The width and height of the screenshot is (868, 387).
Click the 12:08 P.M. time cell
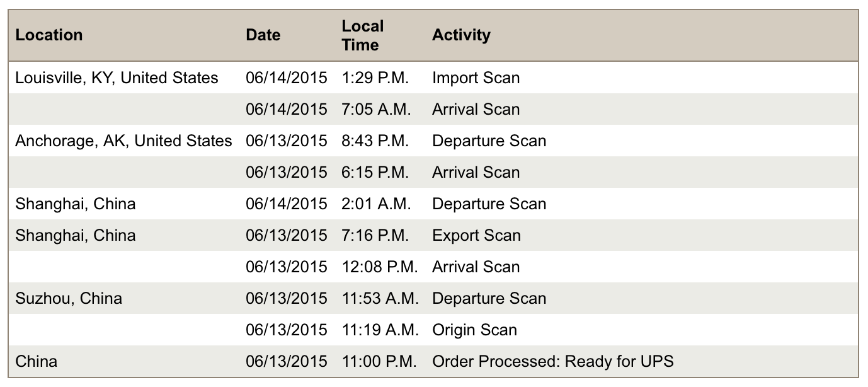[380, 267]
